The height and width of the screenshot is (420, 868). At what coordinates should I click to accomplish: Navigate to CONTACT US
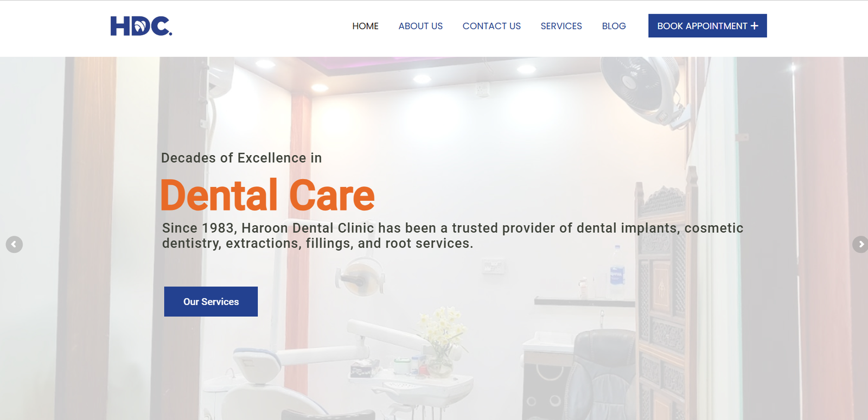tap(492, 26)
